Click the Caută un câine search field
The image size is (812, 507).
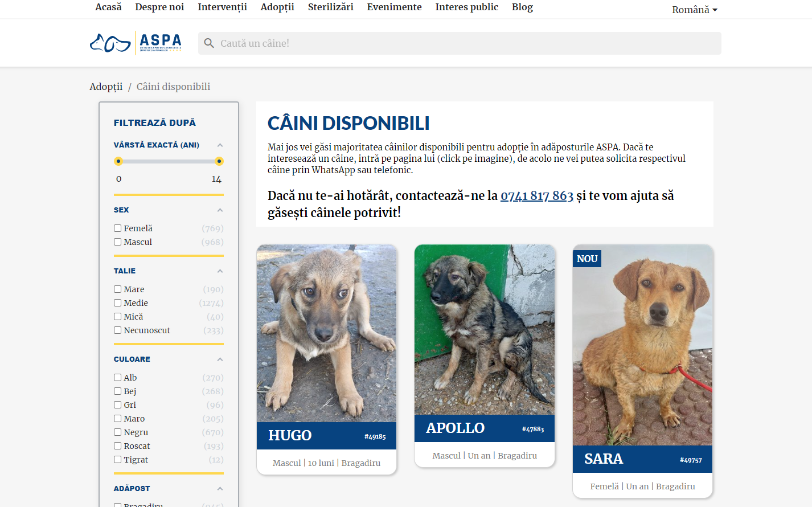(460, 43)
